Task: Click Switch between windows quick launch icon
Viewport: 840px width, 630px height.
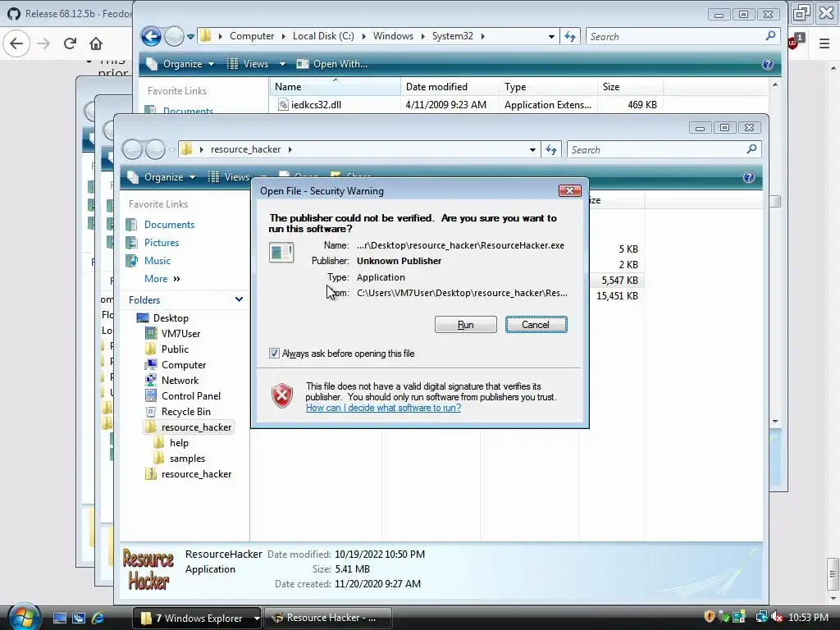Action: point(79,619)
